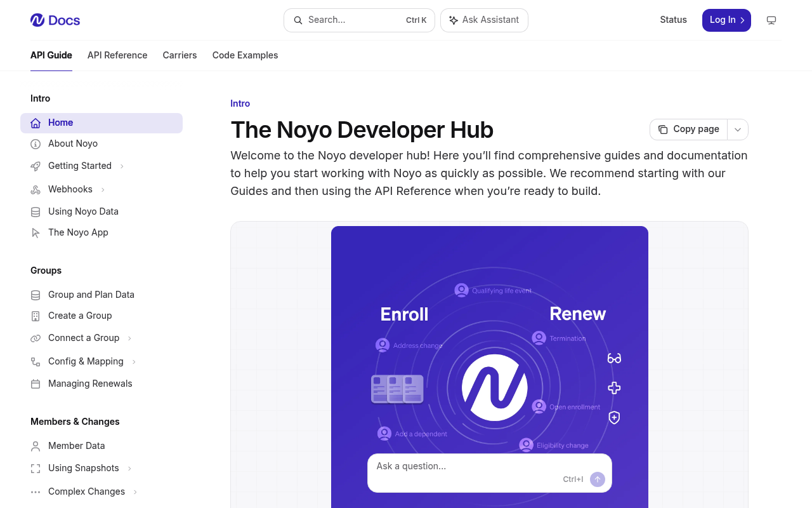
Task: Click the Create a Group building icon
Action: 36,316
